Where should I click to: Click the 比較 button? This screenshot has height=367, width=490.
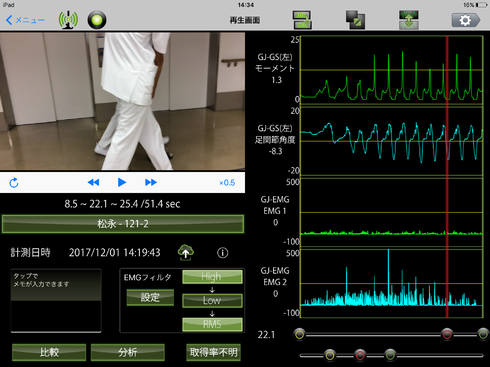pos(49,352)
